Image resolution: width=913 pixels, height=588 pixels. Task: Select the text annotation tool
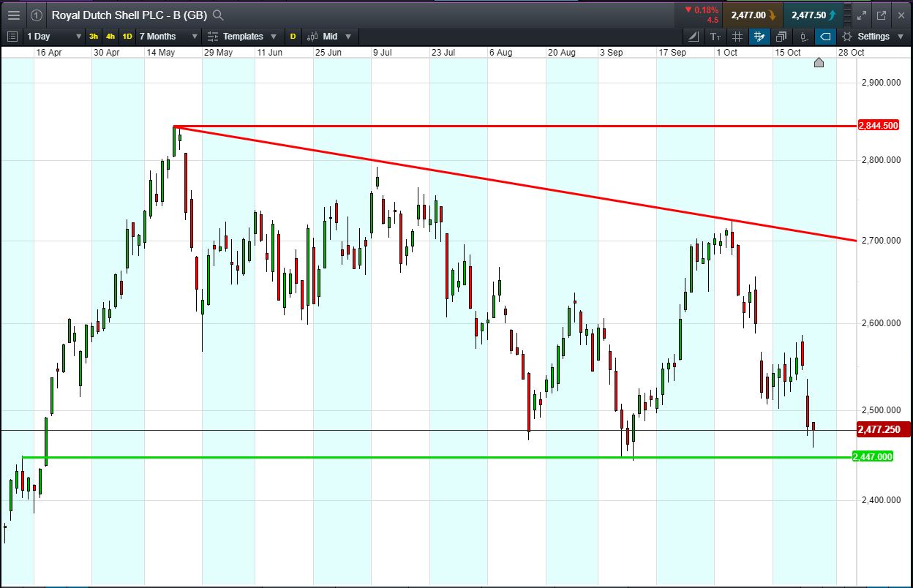tap(715, 36)
